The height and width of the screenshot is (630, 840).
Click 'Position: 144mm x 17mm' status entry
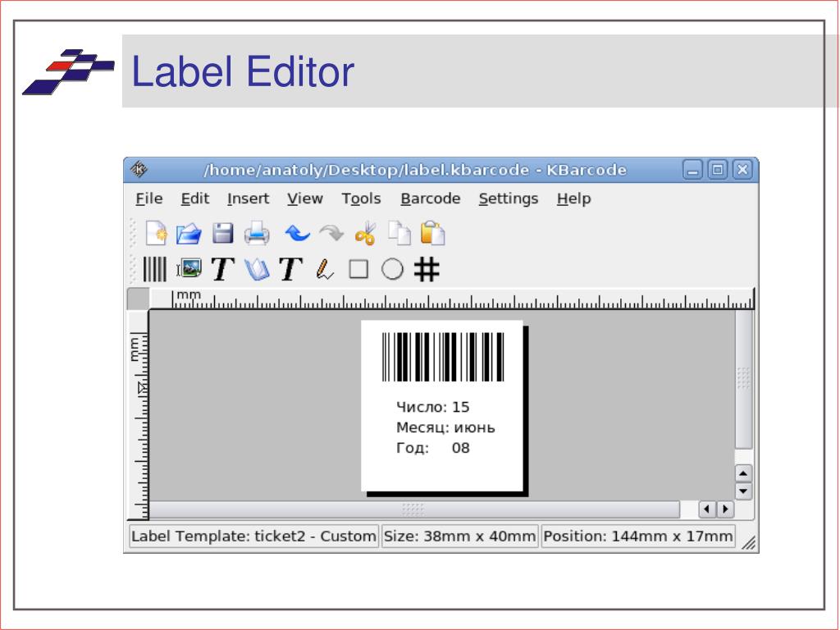click(638, 536)
